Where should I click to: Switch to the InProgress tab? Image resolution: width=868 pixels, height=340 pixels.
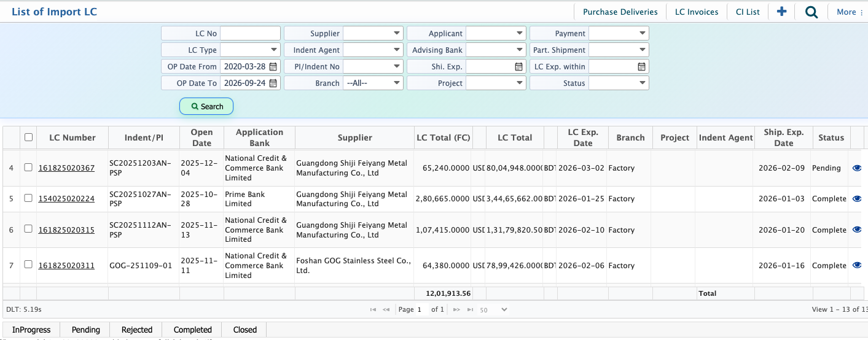tap(31, 330)
